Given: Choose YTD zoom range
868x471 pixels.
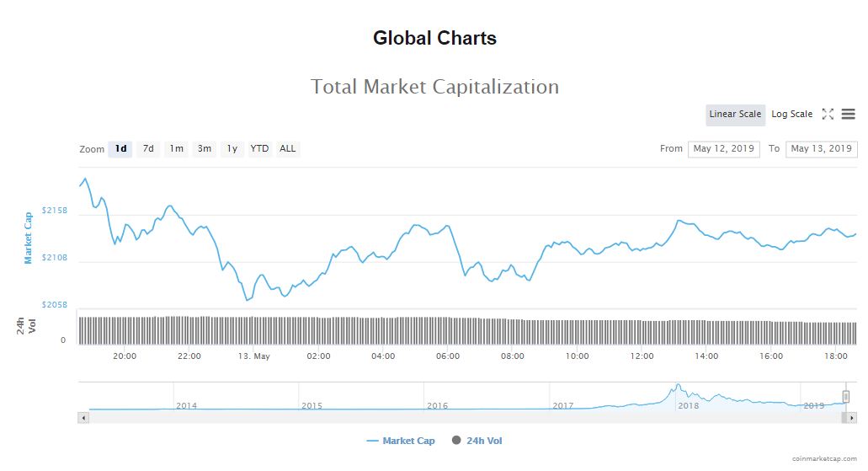Looking at the screenshot, I should [259, 149].
